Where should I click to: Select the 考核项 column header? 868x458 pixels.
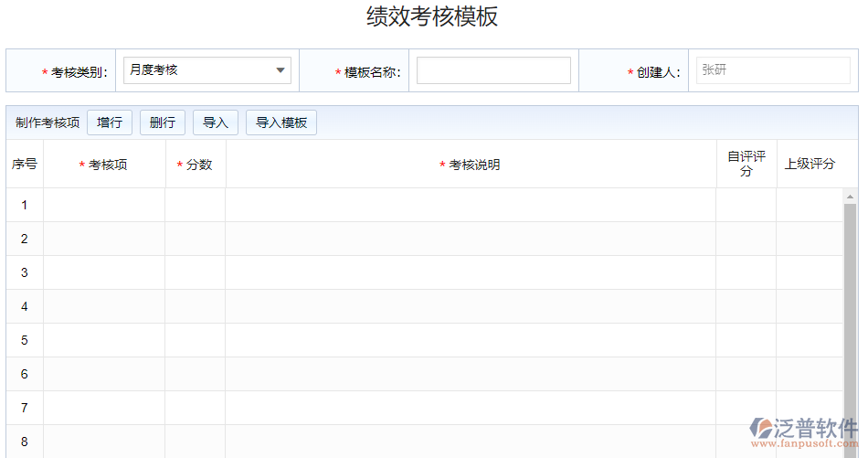pos(104,165)
